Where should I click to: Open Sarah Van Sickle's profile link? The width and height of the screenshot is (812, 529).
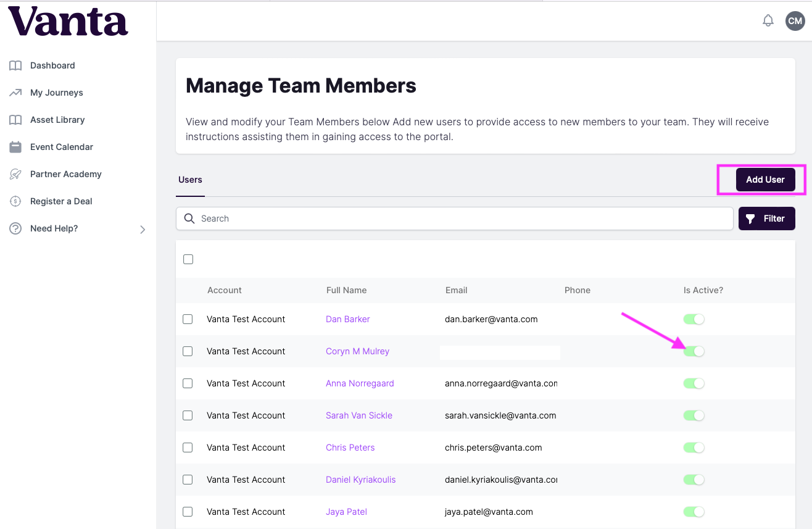359,415
